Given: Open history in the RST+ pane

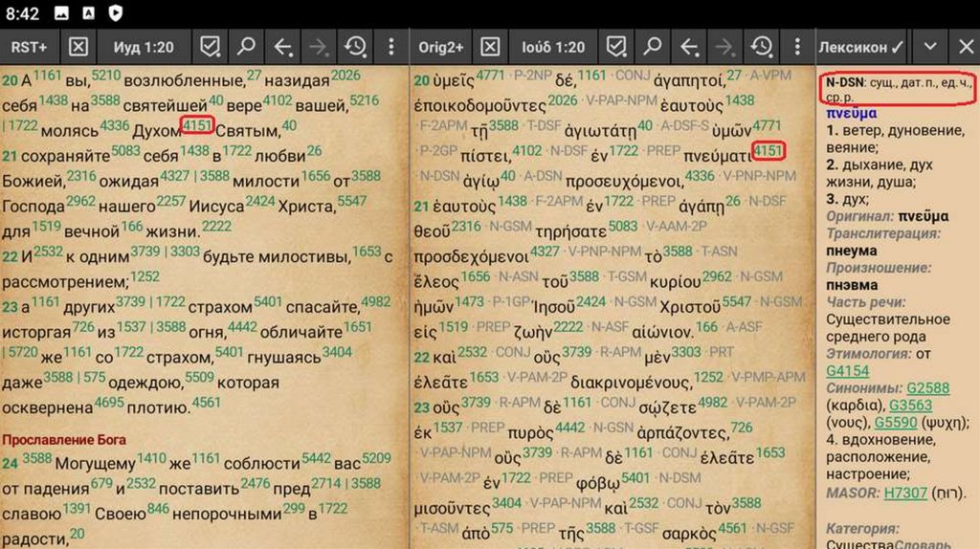Looking at the screenshot, I should (x=355, y=47).
